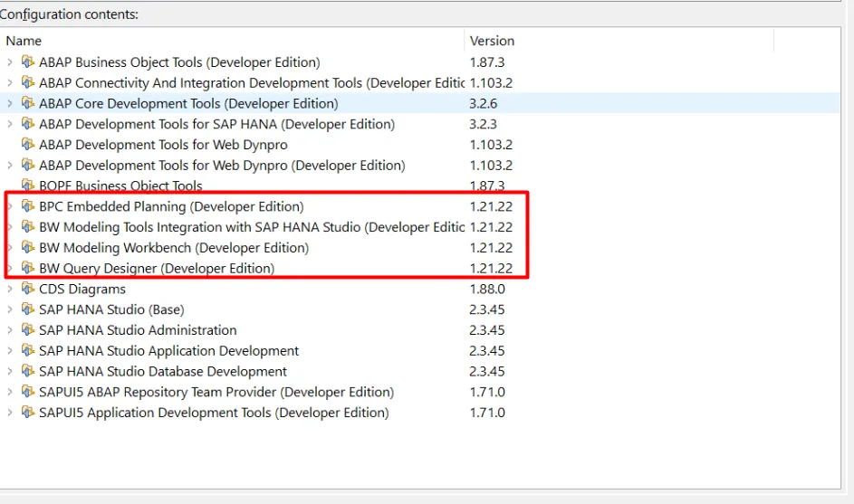Viewport: 854px width, 504px height.
Task: Select ABAP Core Development Tools (Developer Edition)
Action: click(x=188, y=103)
